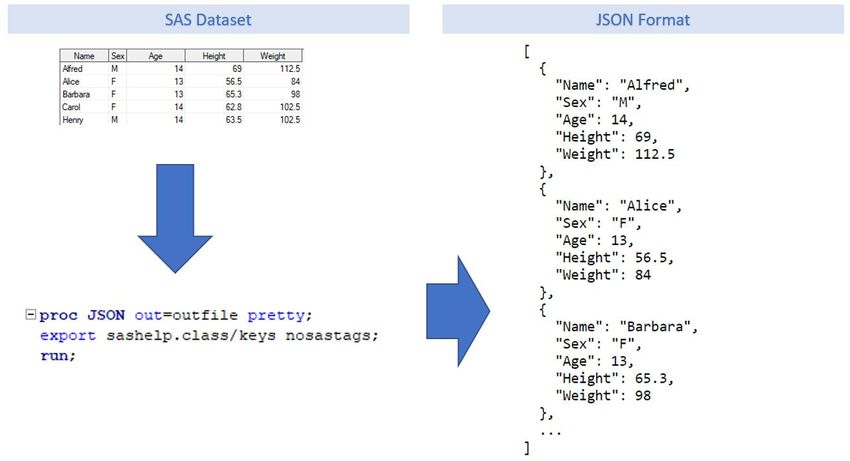
Task: Click the '"Age": 14' JSON line
Action: point(595,120)
